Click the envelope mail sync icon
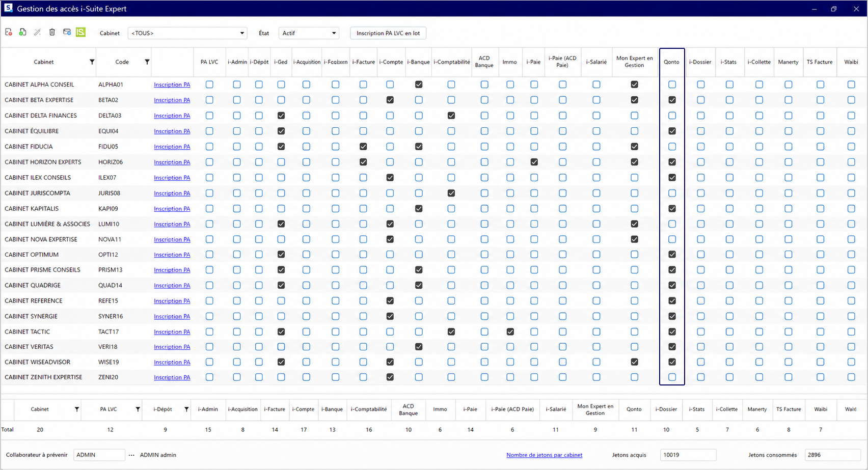 67,33
